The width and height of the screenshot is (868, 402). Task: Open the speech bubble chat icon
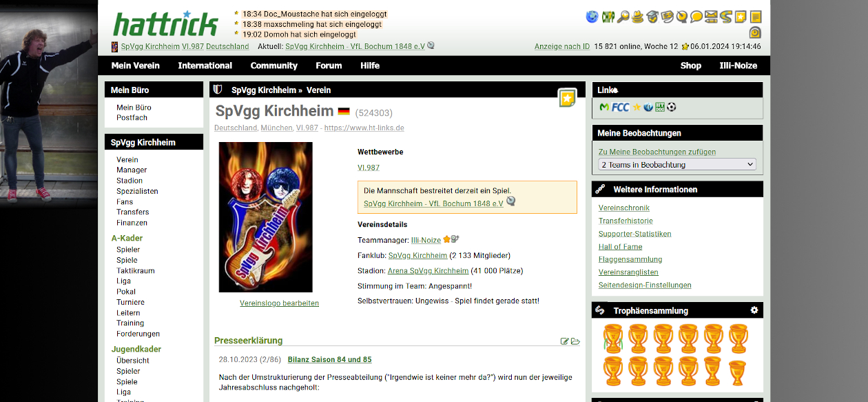[x=696, y=17]
